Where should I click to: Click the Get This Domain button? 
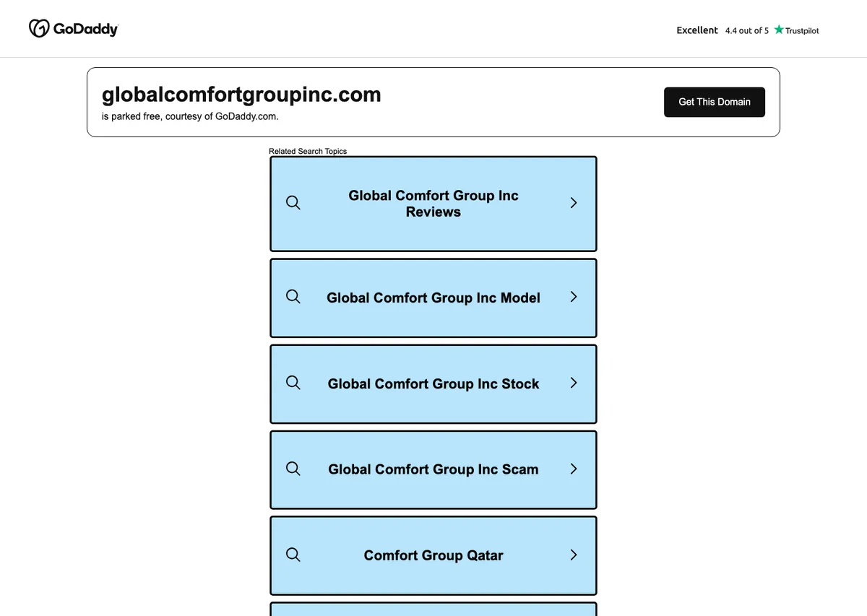point(715,102)
